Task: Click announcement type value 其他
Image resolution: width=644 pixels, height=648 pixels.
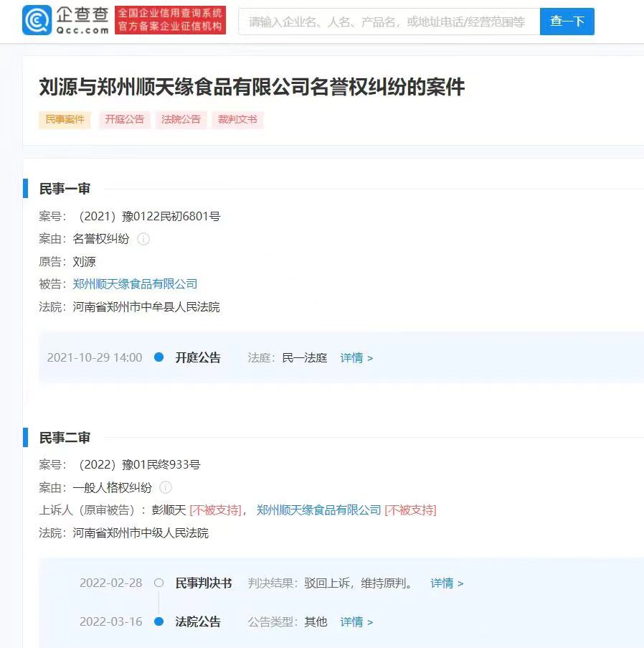Action: click(316, 621)
